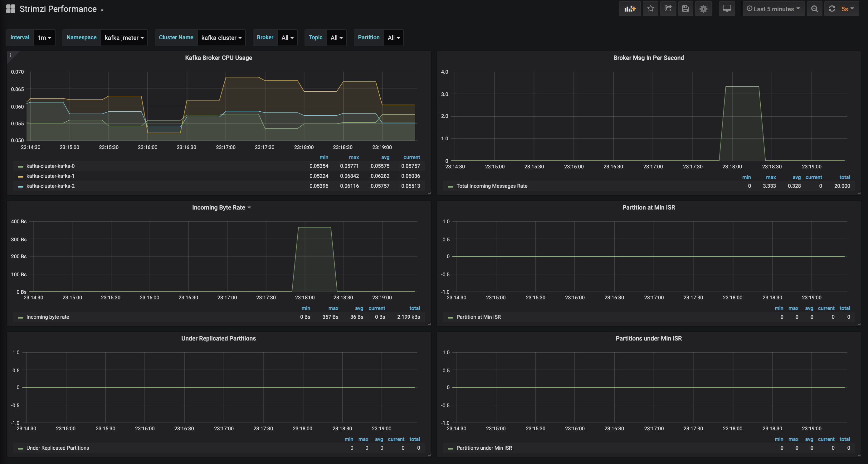The image size is (868, 464).
Task: Open the Share dashboard icon
Action: click(x=668, y=9)
